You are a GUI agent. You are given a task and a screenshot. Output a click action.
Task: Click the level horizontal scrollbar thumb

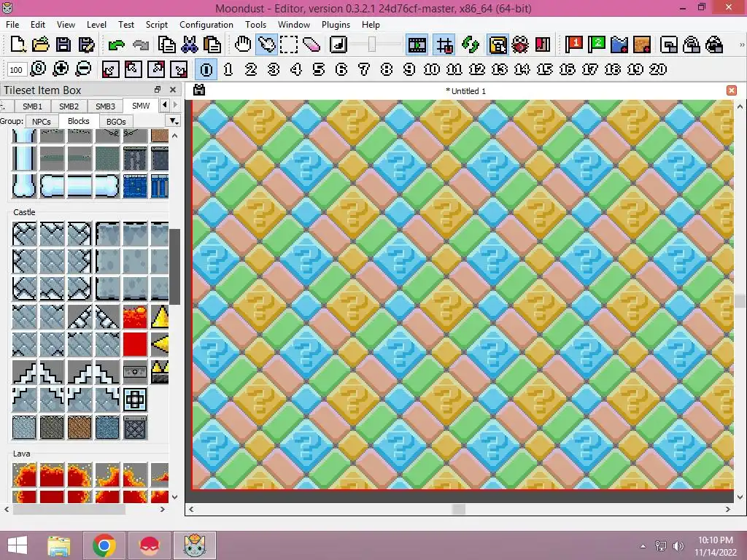tap(459, 509)
